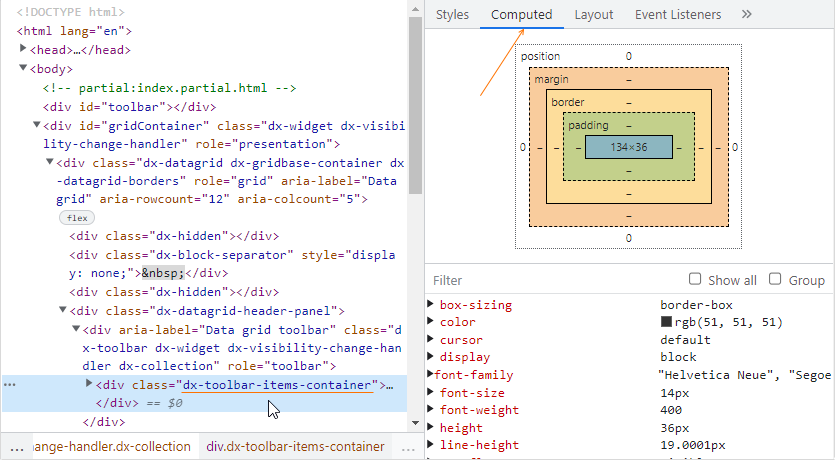Collapse the body element node
835x460 pixels.
23,69
